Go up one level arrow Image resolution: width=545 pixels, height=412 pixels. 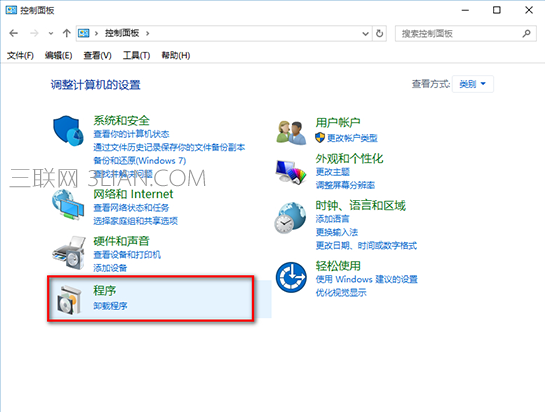click(66, 33)
